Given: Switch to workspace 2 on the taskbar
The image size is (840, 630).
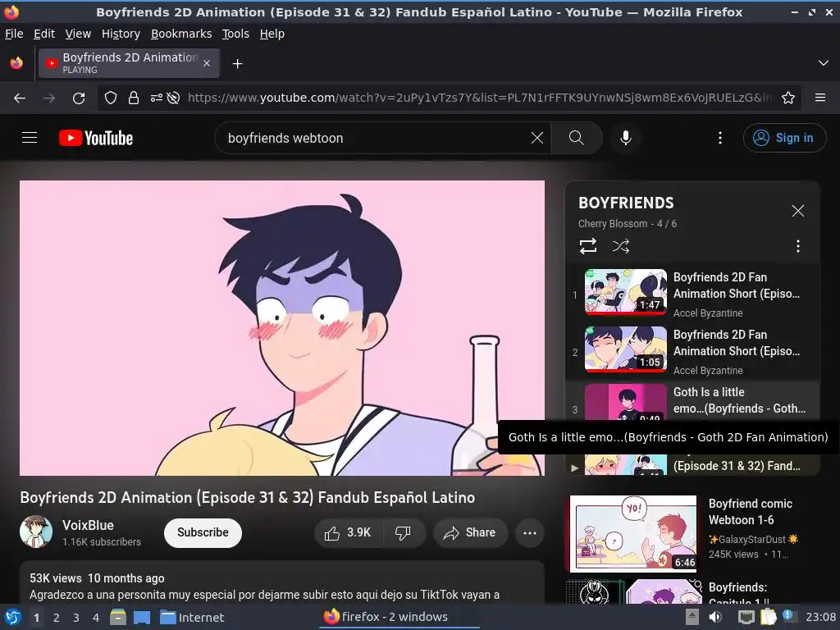Looking at the screenshot, I should point(57,618).
